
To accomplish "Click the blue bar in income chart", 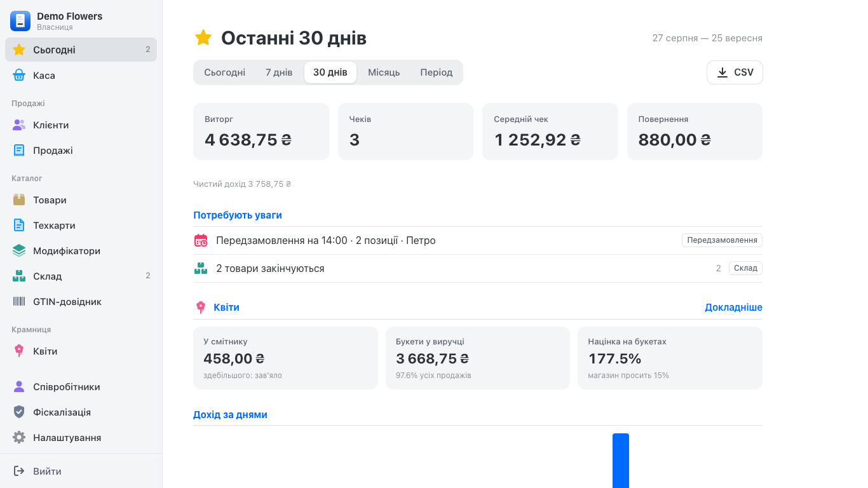I will tap(621, 461).
